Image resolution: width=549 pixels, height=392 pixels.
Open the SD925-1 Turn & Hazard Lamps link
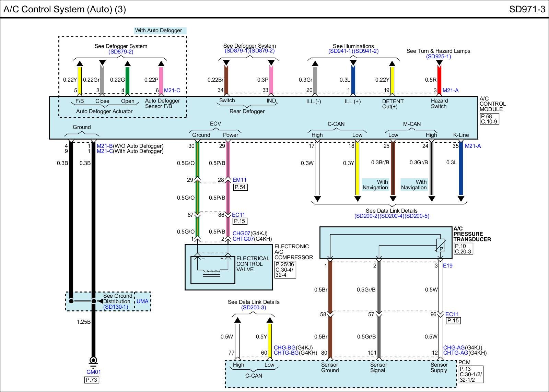point(438,56)
